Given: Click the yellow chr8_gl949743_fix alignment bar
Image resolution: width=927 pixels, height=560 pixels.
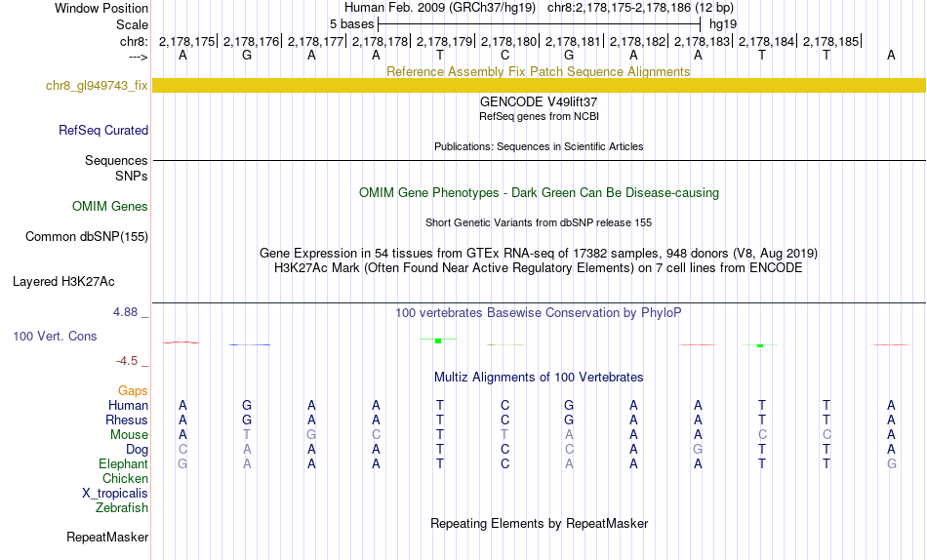Looking at the screenshot, I should [x=539, y=85].
